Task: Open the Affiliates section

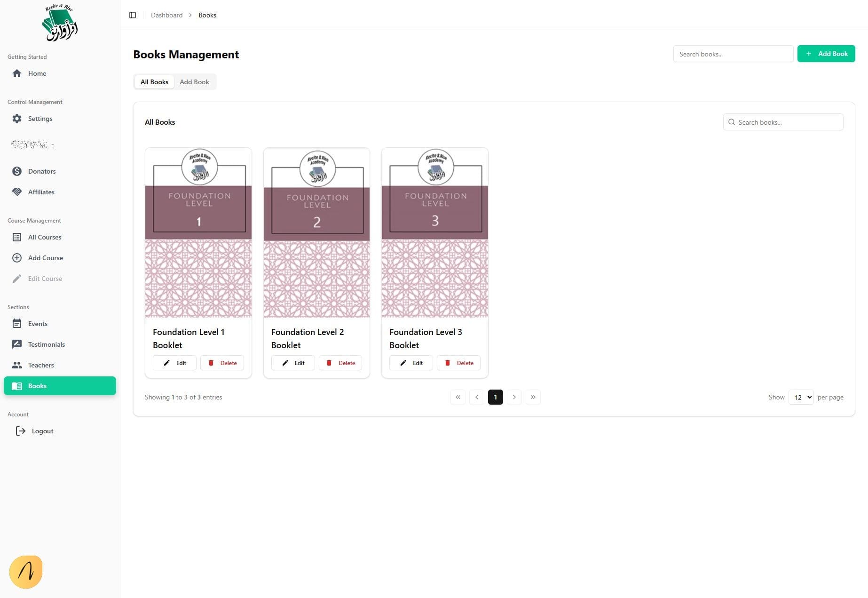Action: (x=41, y=192)
